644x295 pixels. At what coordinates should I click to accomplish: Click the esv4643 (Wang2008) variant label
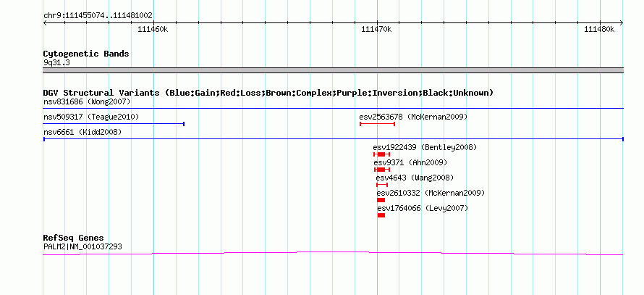point(415,178)
